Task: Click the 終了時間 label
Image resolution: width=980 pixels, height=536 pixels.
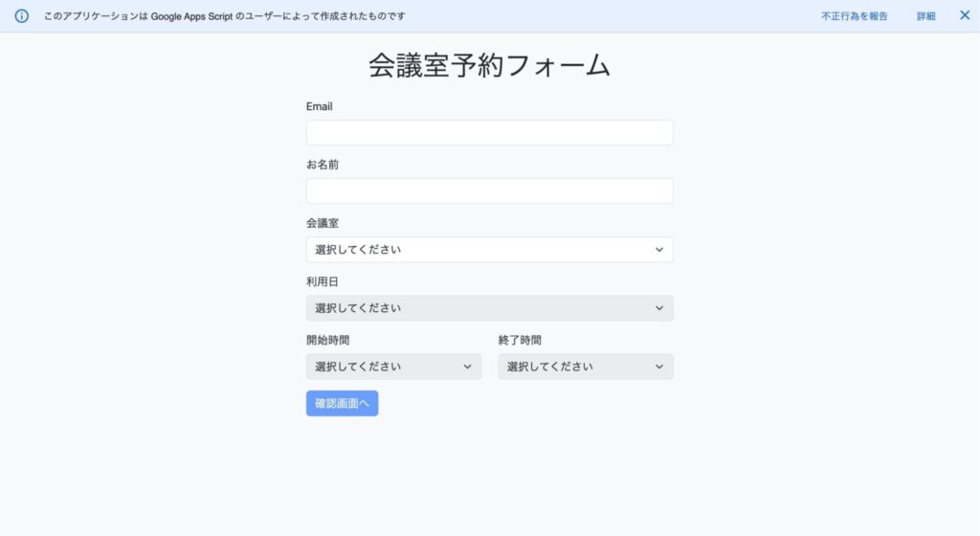Action: tap(520, 341)
